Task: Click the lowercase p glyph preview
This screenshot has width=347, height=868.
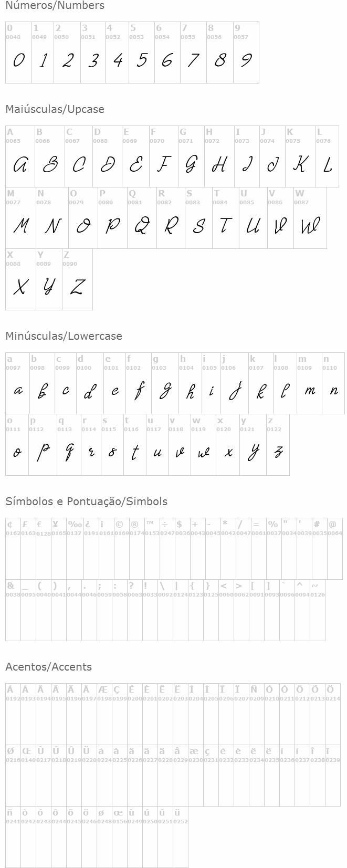Action: [43, 452]
